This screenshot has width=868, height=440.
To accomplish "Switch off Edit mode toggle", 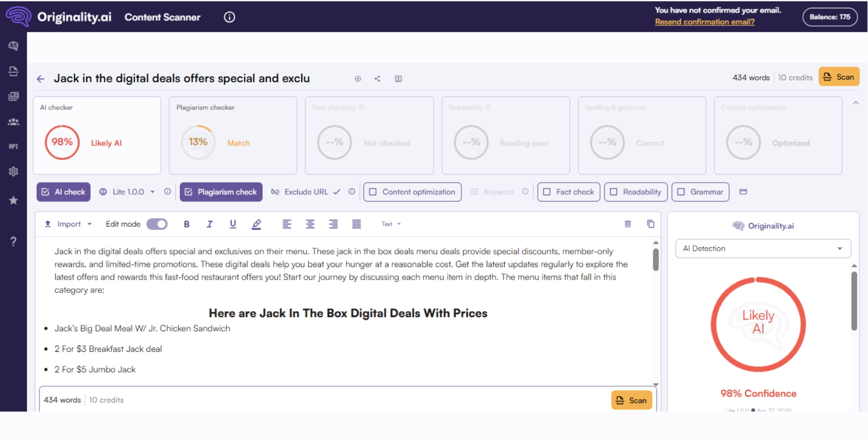I will point(157,224).
